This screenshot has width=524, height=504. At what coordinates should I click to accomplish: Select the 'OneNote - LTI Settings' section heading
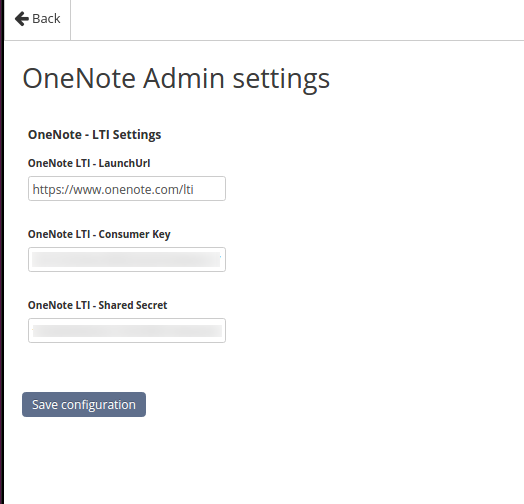pos(95,135)
